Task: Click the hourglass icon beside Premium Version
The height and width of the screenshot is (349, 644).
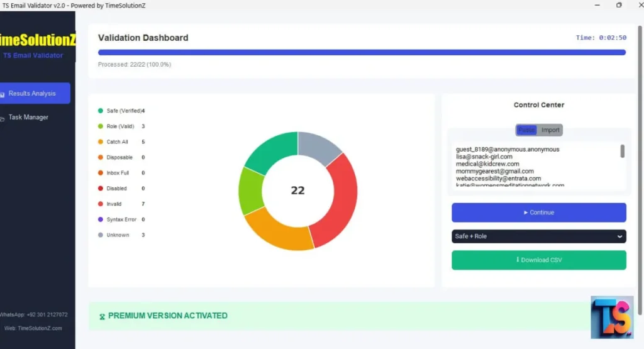Action: 102,316
